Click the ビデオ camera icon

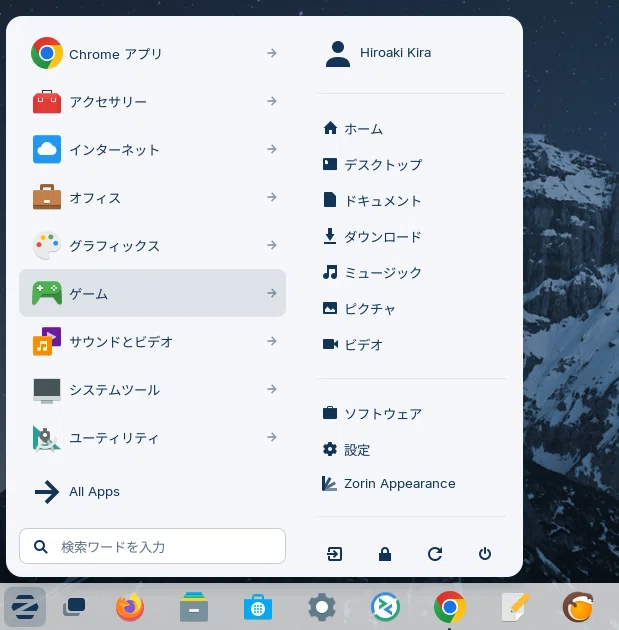330,344
